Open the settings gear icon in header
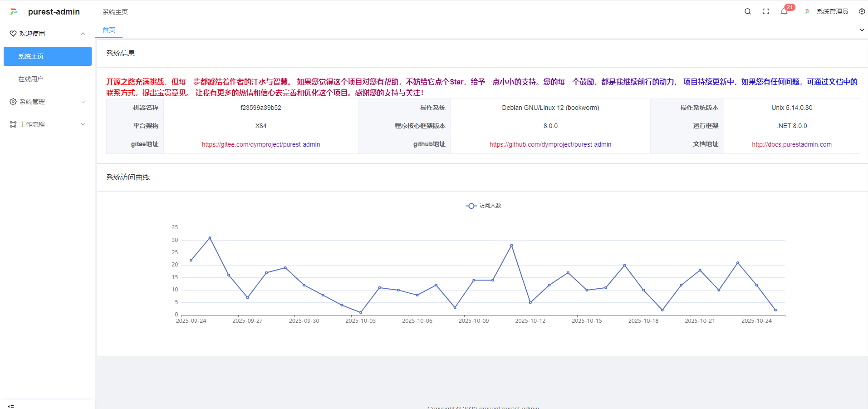868x409 pixels. pos(862,11)
